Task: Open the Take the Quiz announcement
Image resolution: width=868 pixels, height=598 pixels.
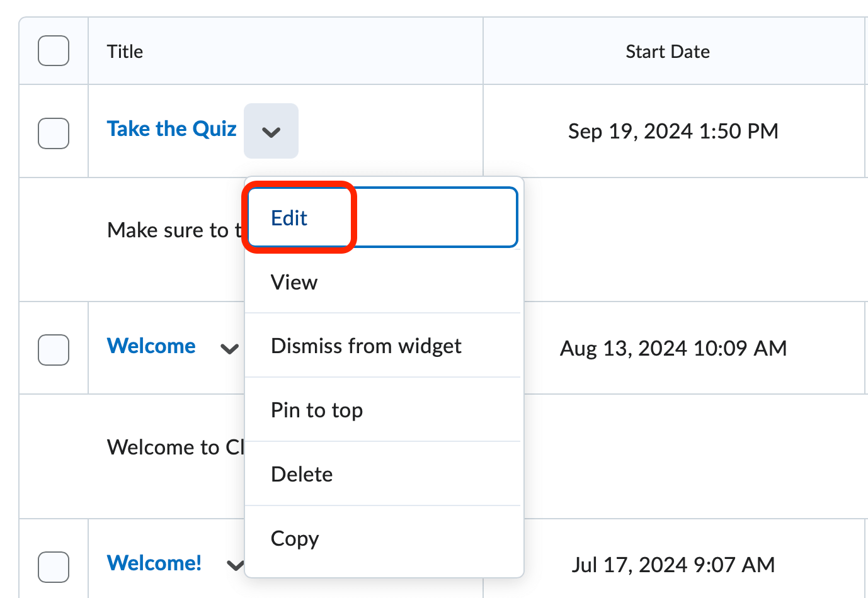Action: point(171,128)
